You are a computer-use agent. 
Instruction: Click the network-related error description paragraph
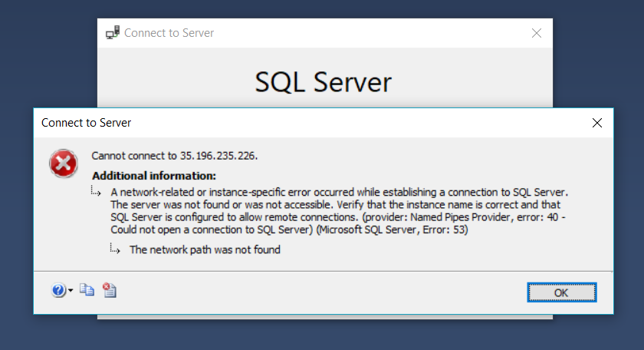337,204
